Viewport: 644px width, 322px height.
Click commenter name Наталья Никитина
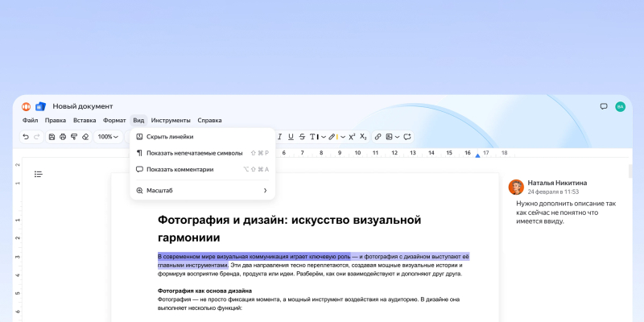557,183
